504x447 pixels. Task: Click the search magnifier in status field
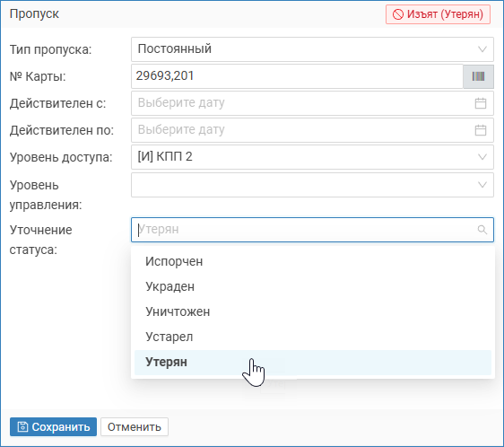click(482, 230)
